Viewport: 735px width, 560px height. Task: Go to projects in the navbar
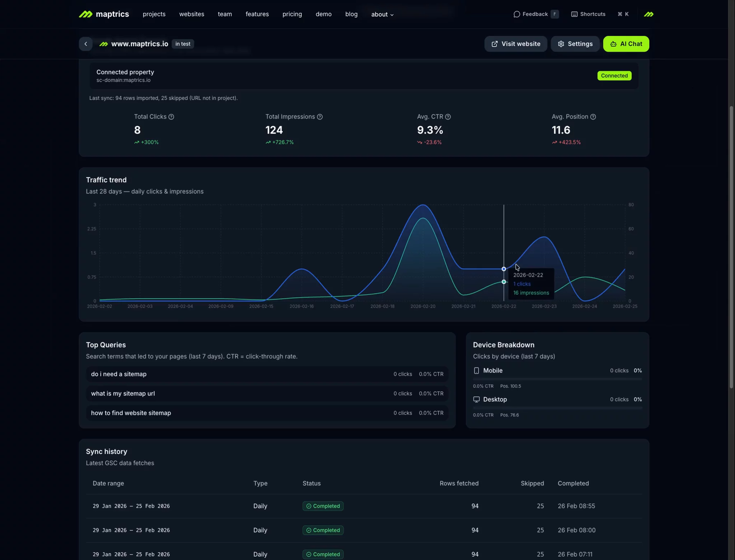click(x=154, y=14)
